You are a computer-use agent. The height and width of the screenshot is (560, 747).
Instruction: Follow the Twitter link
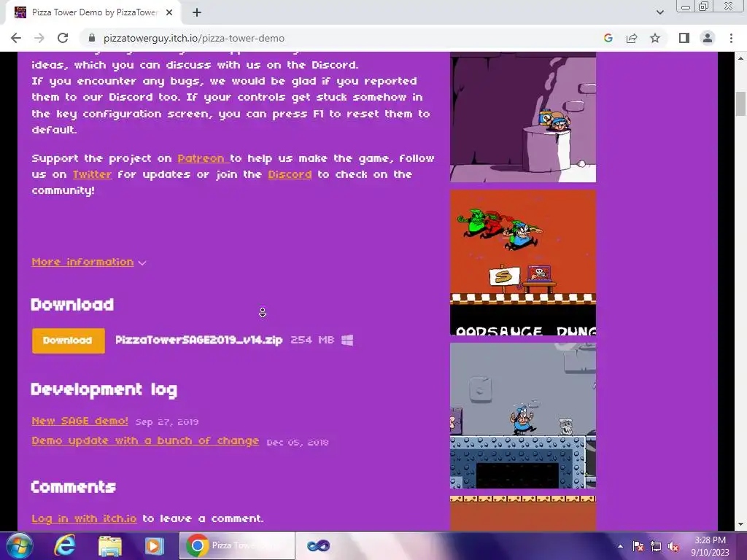[92, 174]
